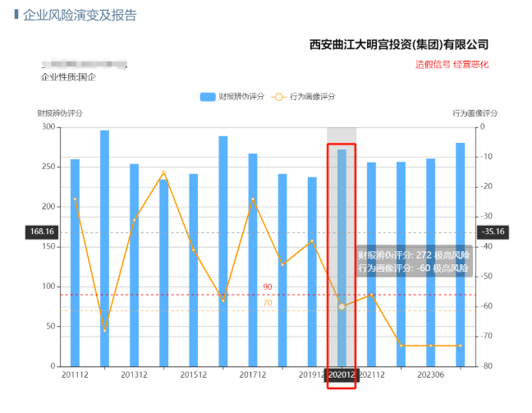
Task: Click the 202306 blue bar
Action: click(430, 262)
